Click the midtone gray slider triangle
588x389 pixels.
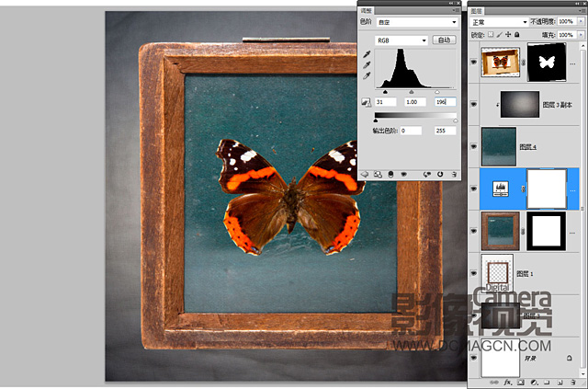(x=412, y=92)
